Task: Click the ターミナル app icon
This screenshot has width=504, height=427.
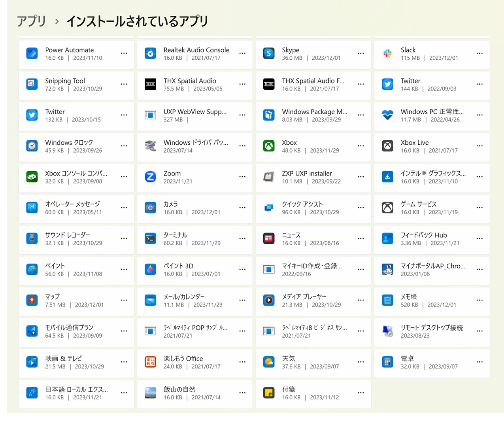Action: click(x=150, y=238)
